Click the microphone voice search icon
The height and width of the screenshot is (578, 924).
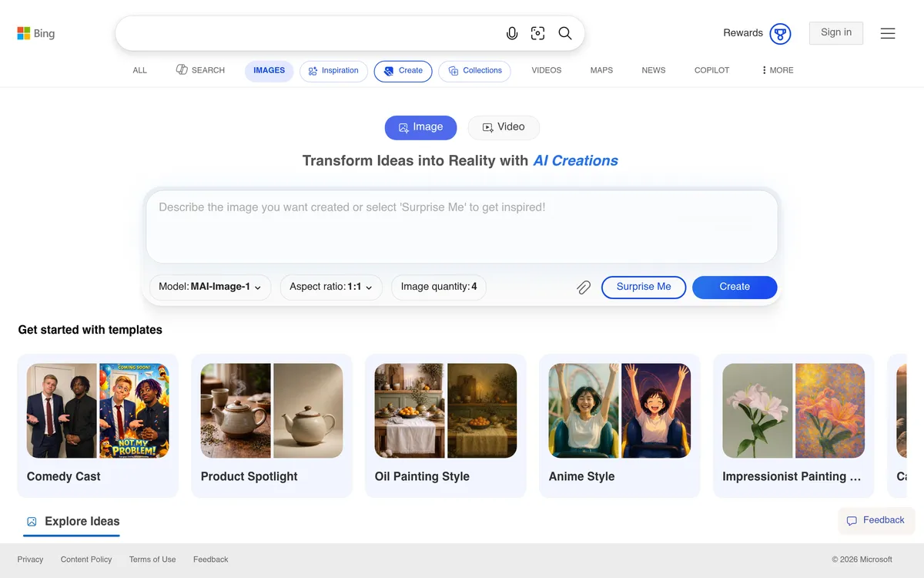pos(512,33)
